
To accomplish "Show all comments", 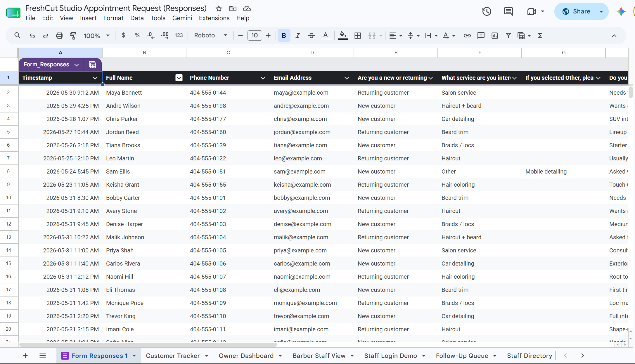I will (508, 11).
